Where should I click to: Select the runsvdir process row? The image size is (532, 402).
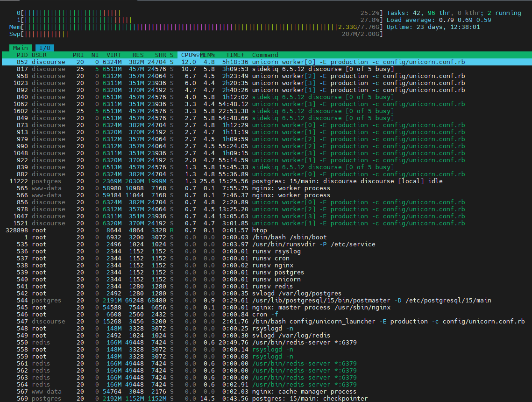tap(266, 244)
